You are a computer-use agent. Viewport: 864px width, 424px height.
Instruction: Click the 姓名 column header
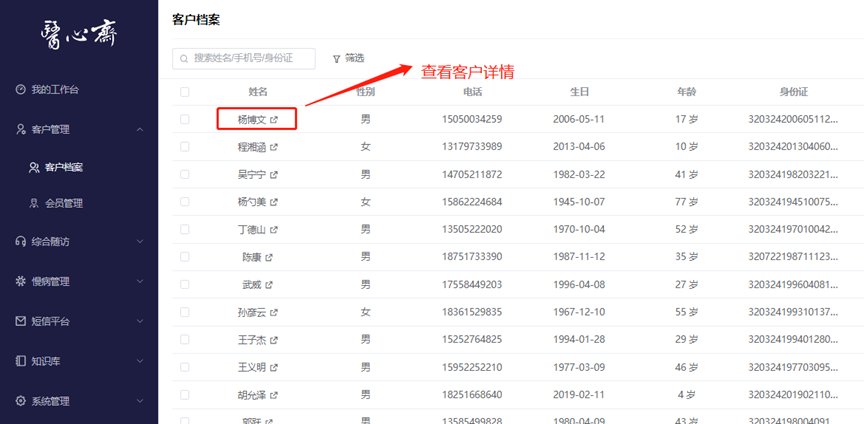click(258, 92)
